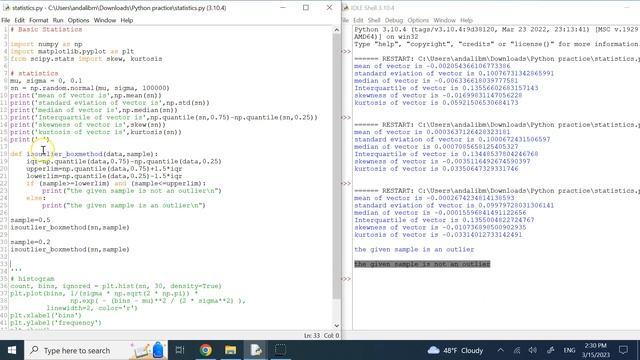640x360 pixels.
Task: Open Task View on the taskbar
Action: click(180, 350)
